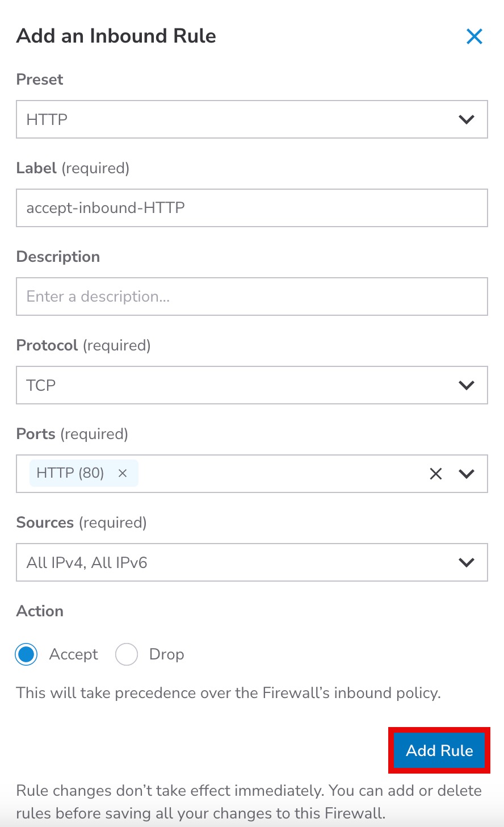This screenshot has height=827, width=504.
Task: Open the Protocol dropdown showing TCP
Action: pos(227,385)
